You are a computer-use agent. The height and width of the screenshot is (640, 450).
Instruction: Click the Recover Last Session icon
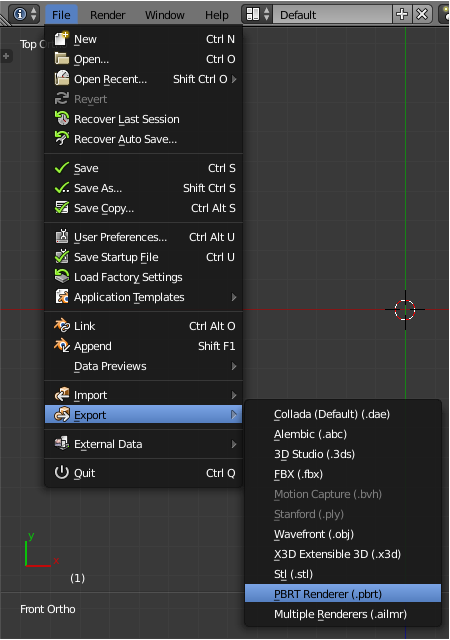pos(62,118)
